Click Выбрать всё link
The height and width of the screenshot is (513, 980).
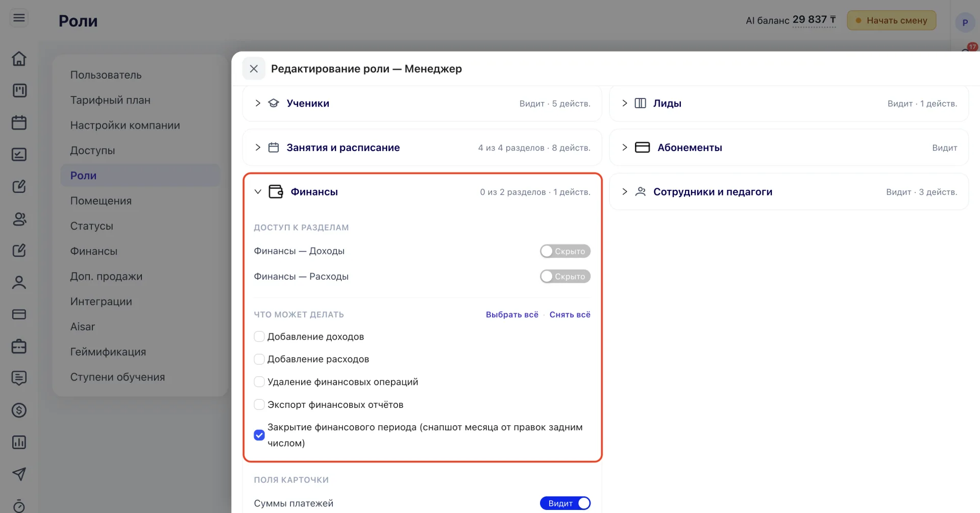pyautogui.click(x=512, y=314)
